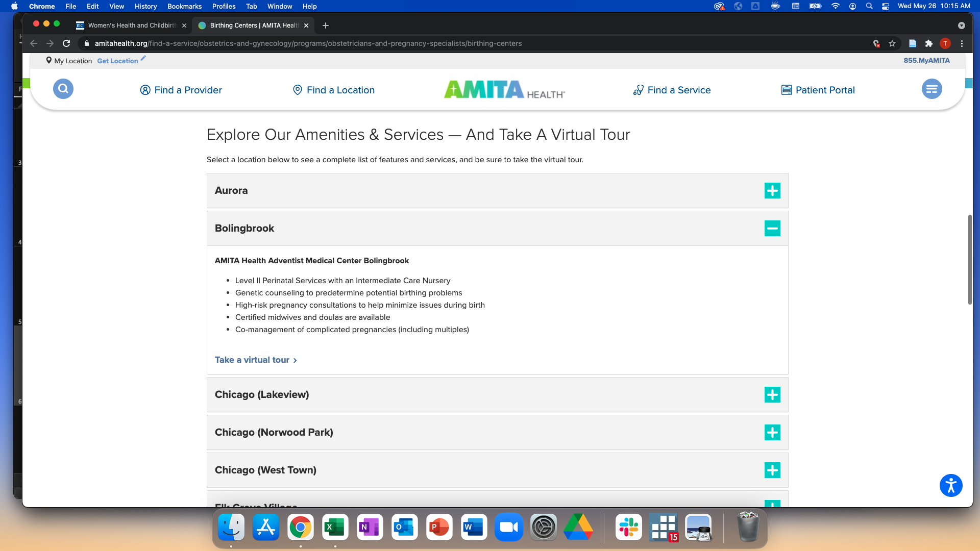Click the edit location pencil icon
This screenshot has width=980, height=551.
pyautogui.click(x=143, y=59)
